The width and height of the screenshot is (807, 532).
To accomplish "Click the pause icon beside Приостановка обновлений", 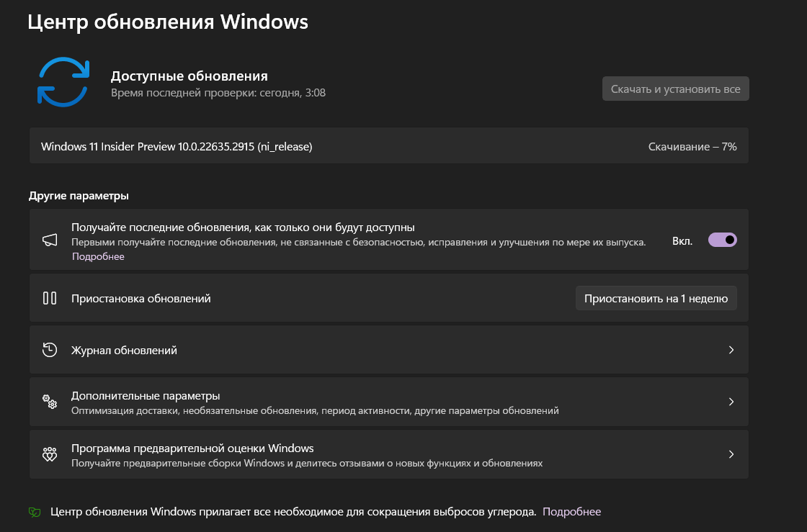I will 50,298.
